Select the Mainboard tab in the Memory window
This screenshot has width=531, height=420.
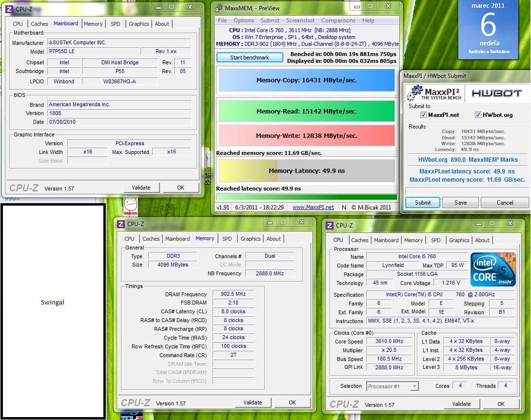coord(177,239)
